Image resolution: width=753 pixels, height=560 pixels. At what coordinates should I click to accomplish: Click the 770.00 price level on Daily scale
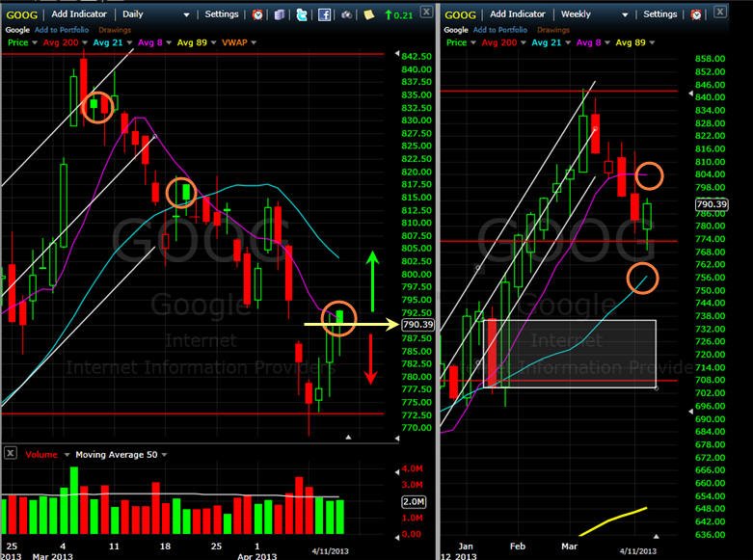[417, 428]
